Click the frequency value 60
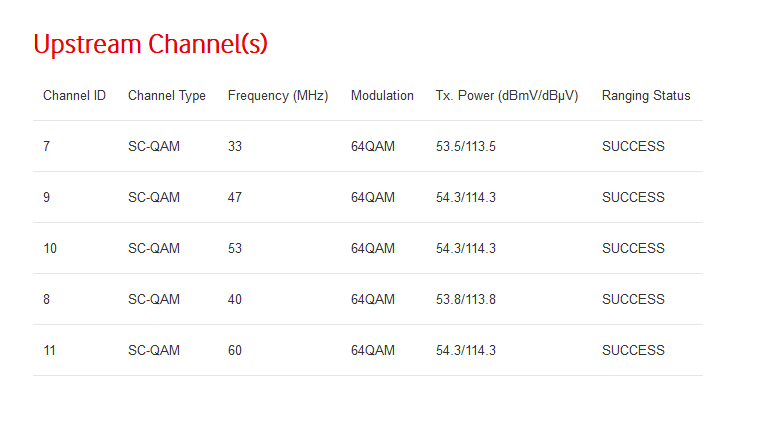Image resolution: width=758 pixels, height=426 pixels. 234,350
